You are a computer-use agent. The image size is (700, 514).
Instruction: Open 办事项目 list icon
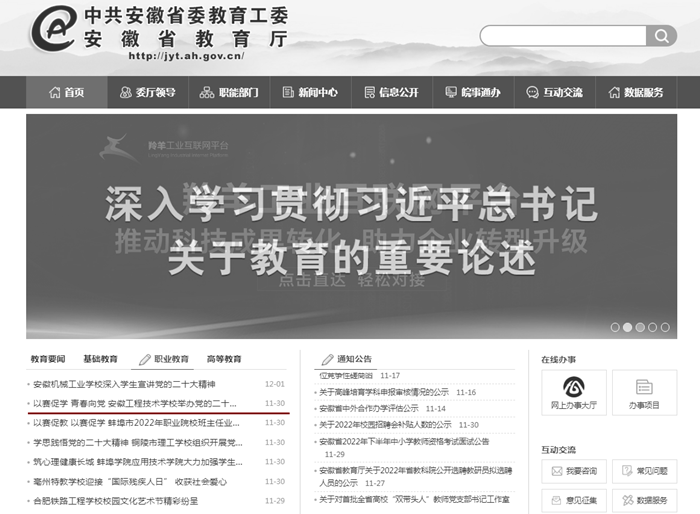(x=644, y=393)
